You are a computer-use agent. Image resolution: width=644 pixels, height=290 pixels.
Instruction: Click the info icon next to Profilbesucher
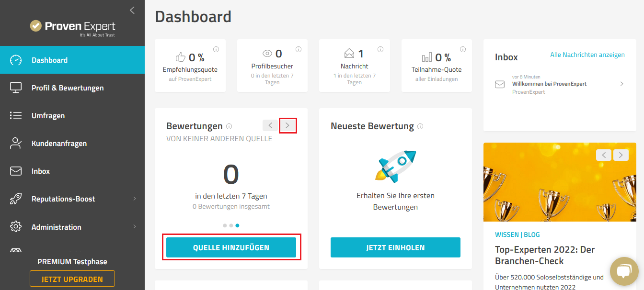click(x=299, y=49)
